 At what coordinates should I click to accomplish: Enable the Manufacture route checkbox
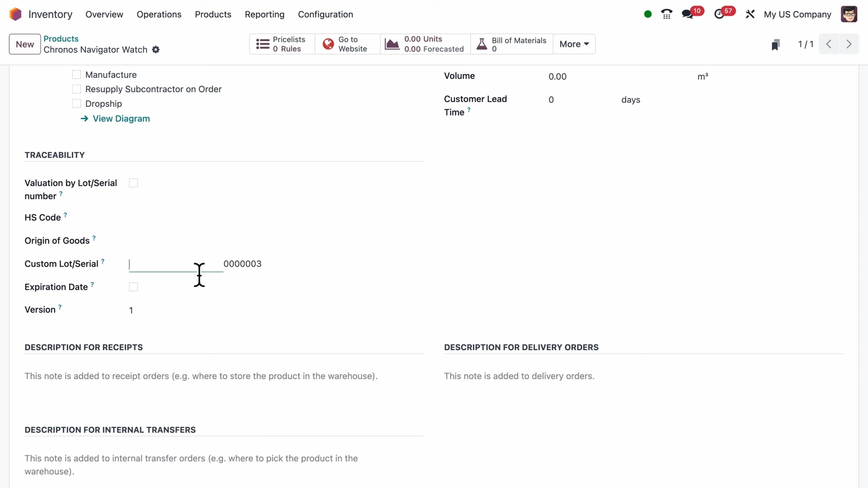[x=76, y=75]
